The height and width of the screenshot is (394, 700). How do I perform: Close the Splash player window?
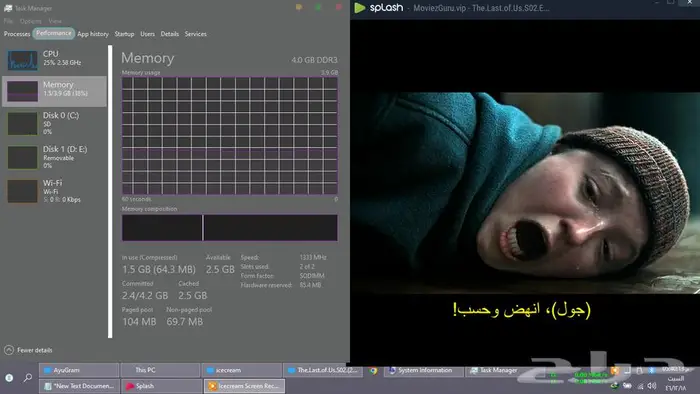[690, 3]
